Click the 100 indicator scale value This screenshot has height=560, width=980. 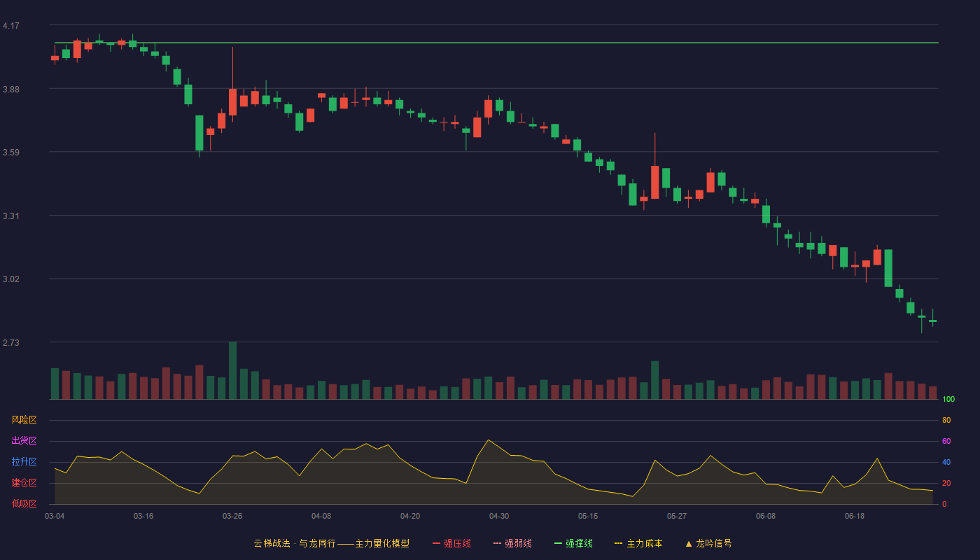click(x=948, y=400)
